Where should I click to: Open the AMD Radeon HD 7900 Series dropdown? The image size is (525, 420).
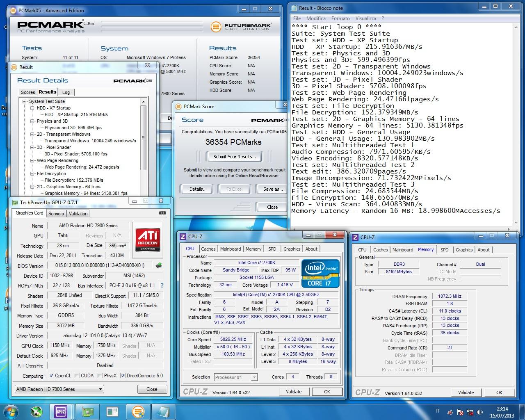point(59,389)
